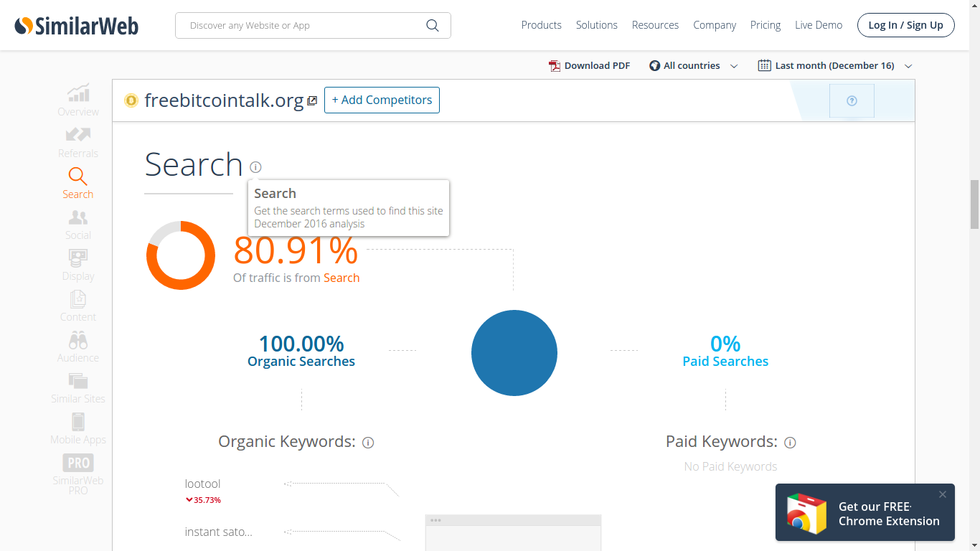Open the Products menu

click(x=541, y=25)
